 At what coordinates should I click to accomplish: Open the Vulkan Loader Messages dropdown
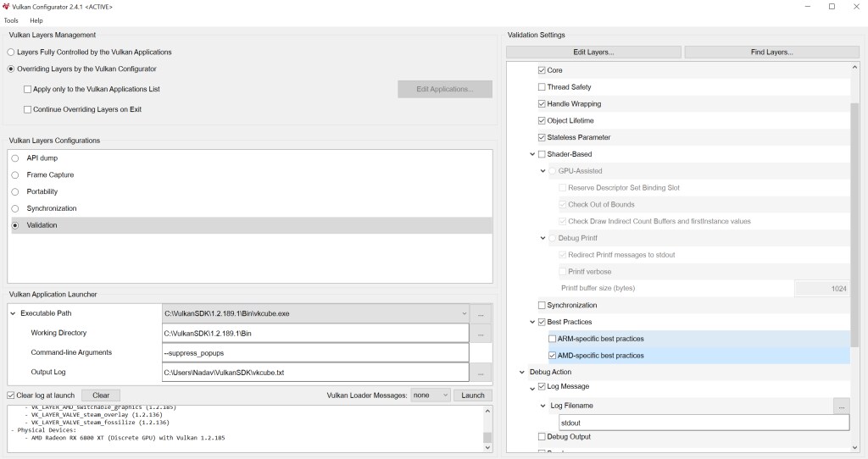point(429,395)
